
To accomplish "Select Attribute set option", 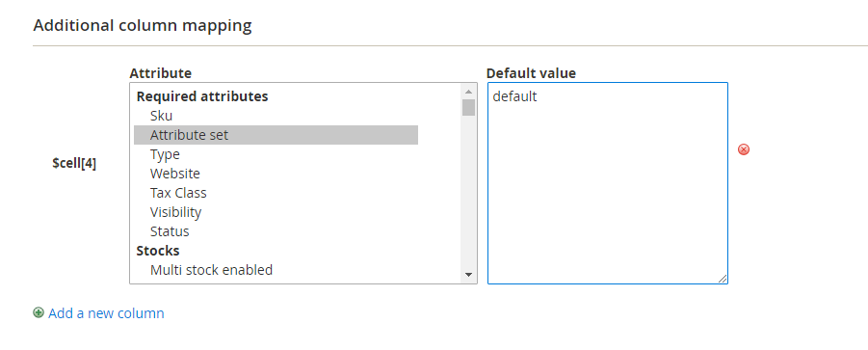I will (x=276, y=135).
